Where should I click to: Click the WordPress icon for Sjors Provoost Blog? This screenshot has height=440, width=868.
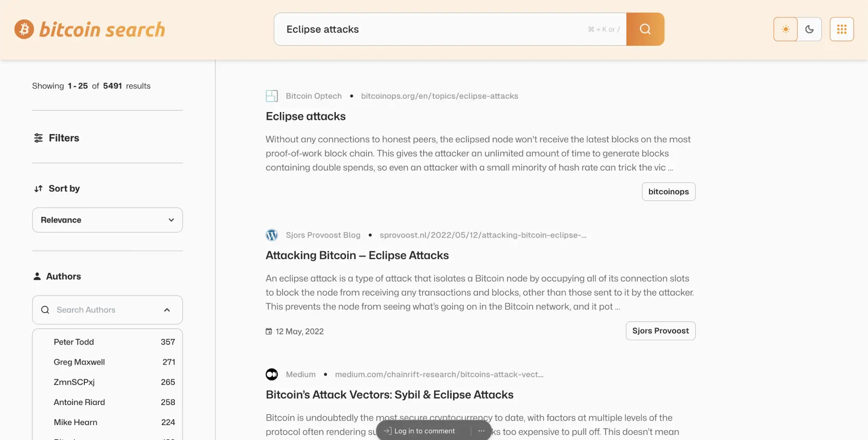[x=272, y=235]
